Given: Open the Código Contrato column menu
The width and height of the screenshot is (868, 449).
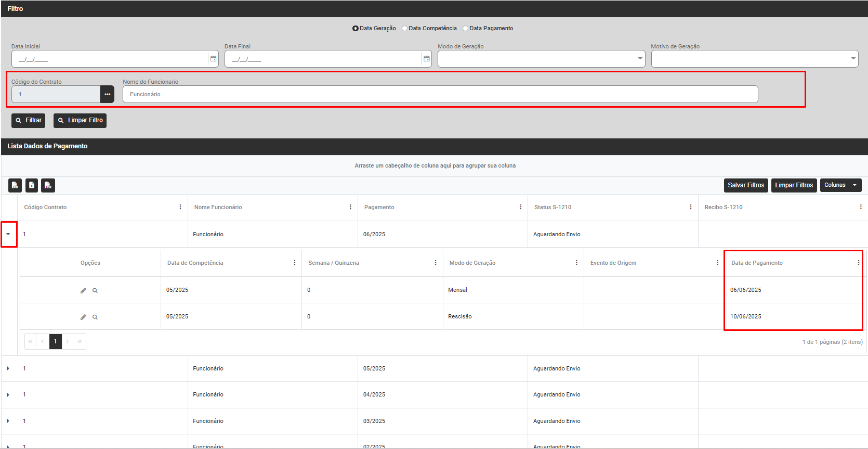Looking at the screenshot, I should coord(180,207).
